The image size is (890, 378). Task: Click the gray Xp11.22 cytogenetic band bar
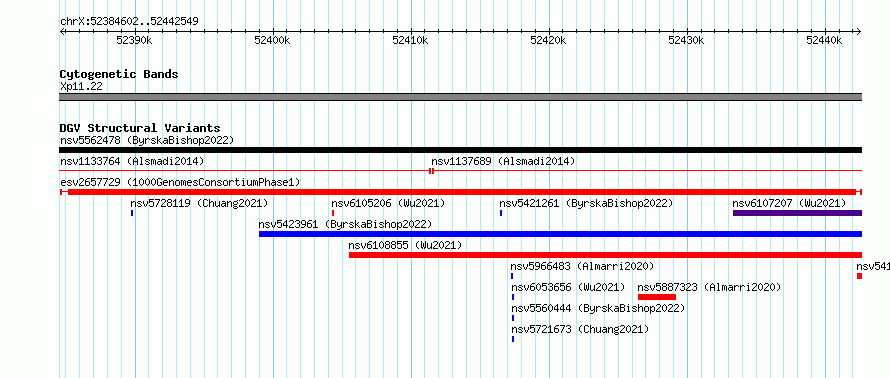(460, 97)
